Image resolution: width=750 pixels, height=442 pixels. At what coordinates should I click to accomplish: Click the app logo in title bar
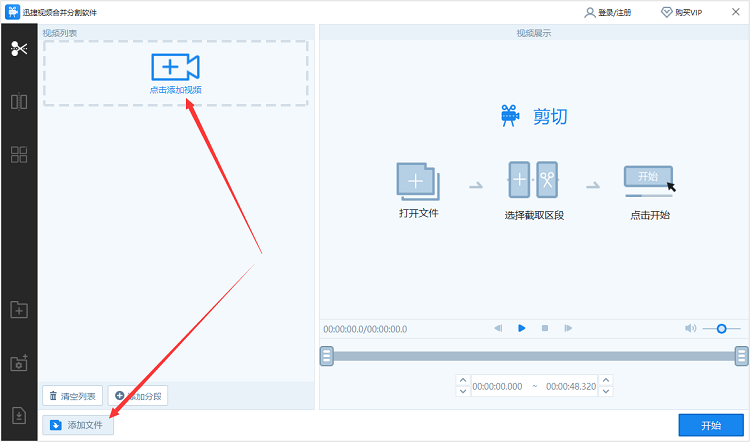(12, 12)
